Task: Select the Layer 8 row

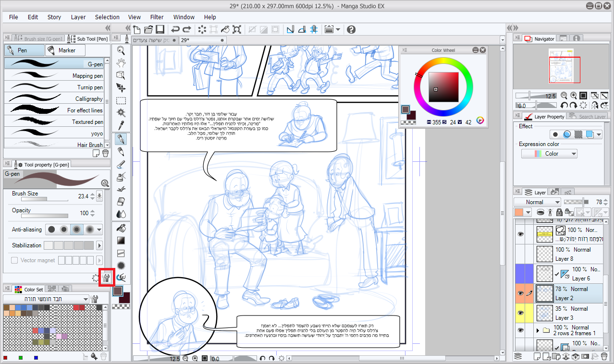Action: 568,254
